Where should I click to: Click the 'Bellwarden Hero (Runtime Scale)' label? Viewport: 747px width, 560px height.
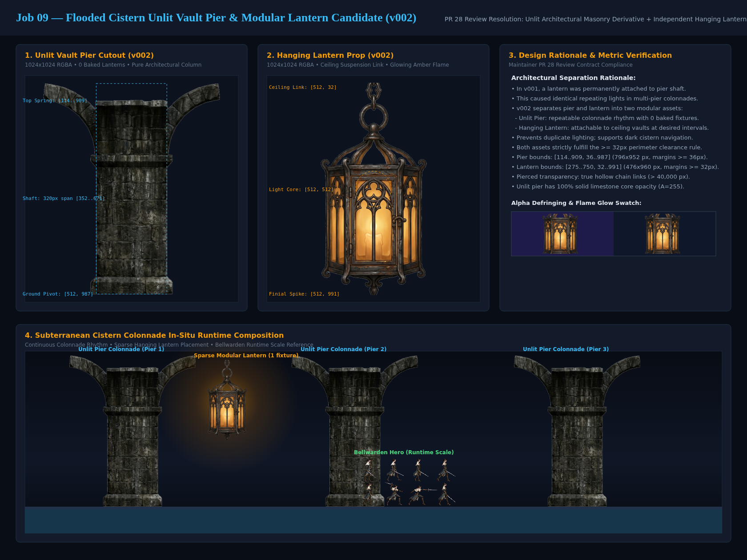tap(404, 452)
